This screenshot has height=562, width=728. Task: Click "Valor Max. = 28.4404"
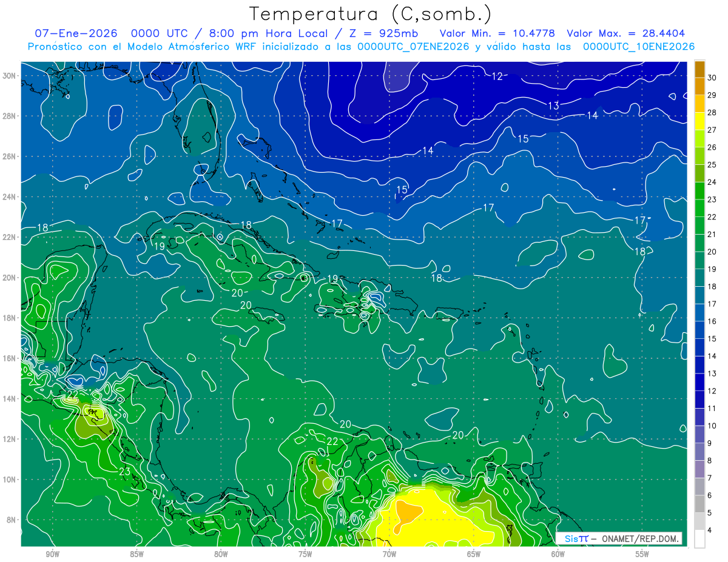pyautogui.click(x=625, y=33)
